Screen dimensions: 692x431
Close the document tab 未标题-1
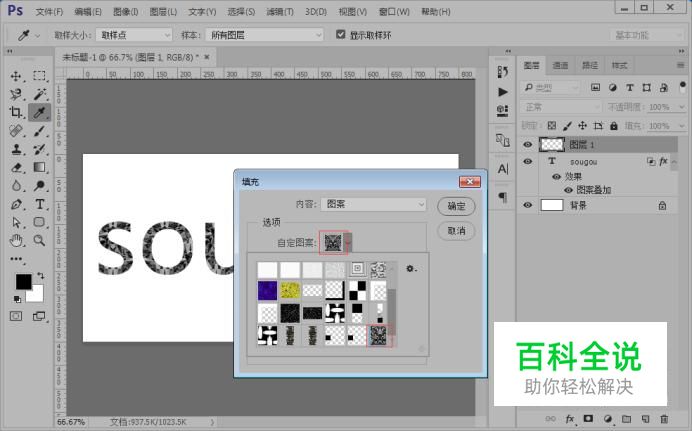click(x=207, y=57)
